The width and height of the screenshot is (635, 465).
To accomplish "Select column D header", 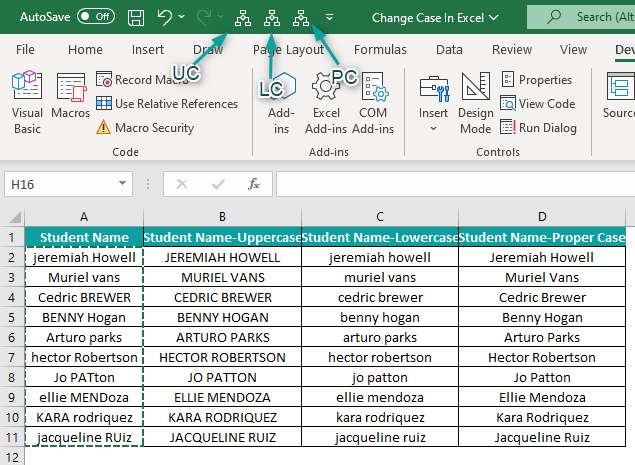I will tap(542, 217).
